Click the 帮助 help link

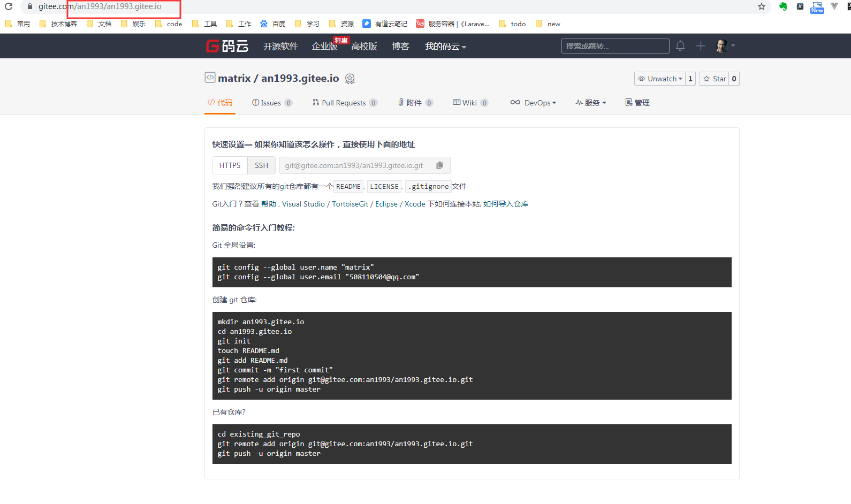pyautogui.click(x=269, y=204)
